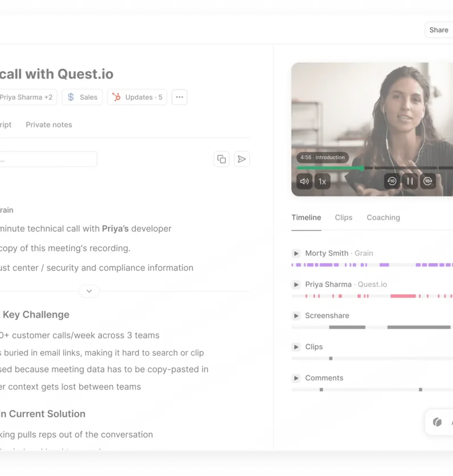Play the Screenshare track

point(296,315)
